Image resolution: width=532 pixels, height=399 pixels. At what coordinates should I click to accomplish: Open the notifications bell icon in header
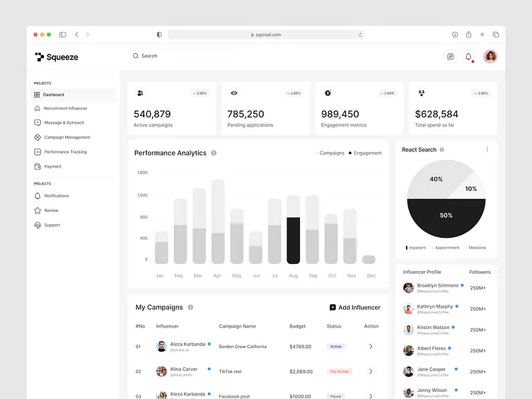point(468,57)
